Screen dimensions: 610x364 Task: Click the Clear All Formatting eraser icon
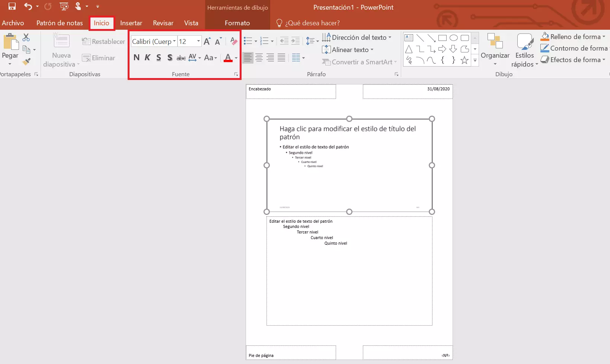[233, 41]
